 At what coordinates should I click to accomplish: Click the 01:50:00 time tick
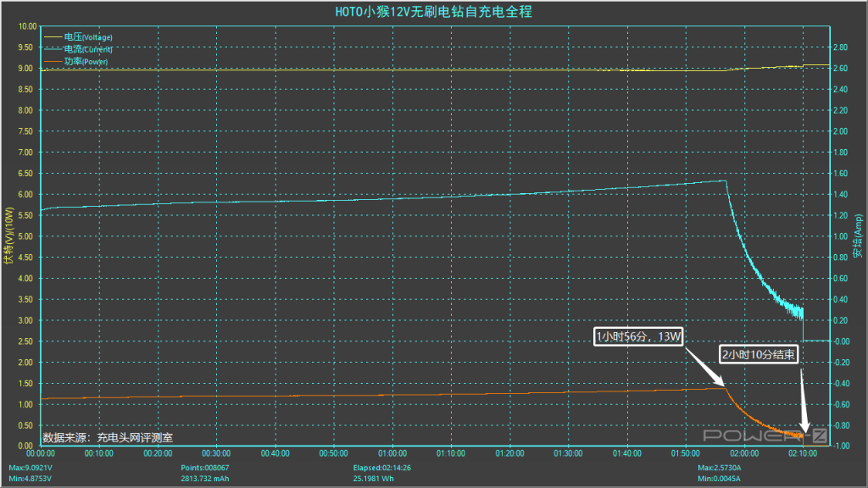[686, 454]
